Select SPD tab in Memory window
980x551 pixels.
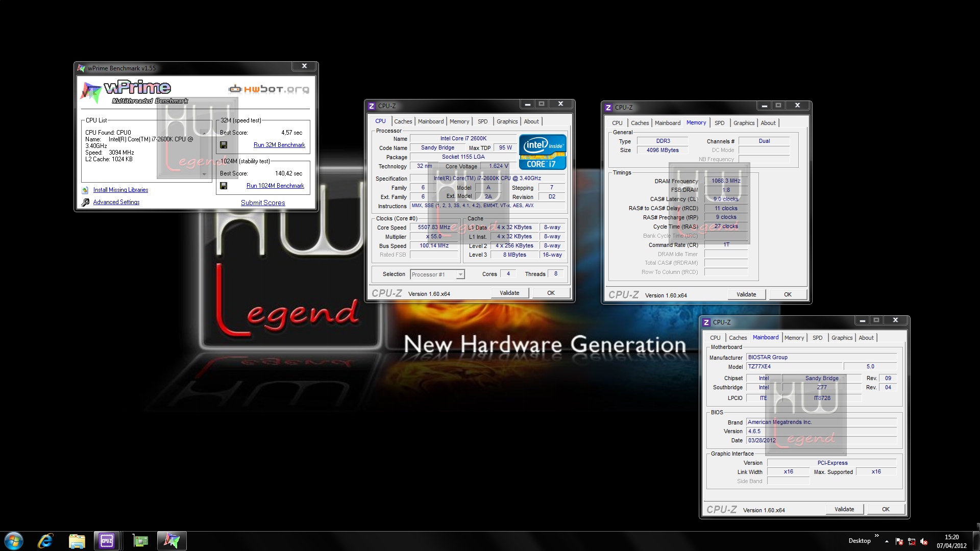719,123
